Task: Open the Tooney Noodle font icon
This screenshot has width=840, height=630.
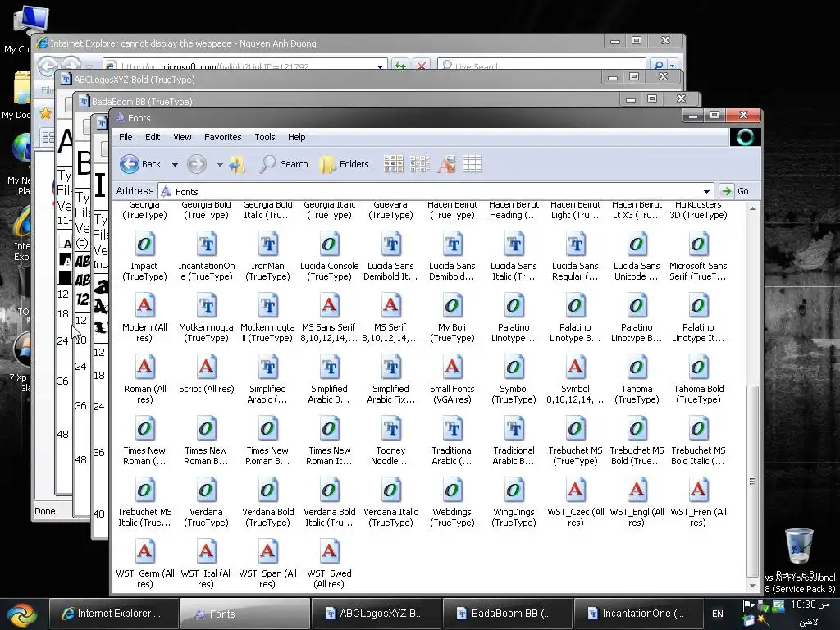Action: coord(390,430)
